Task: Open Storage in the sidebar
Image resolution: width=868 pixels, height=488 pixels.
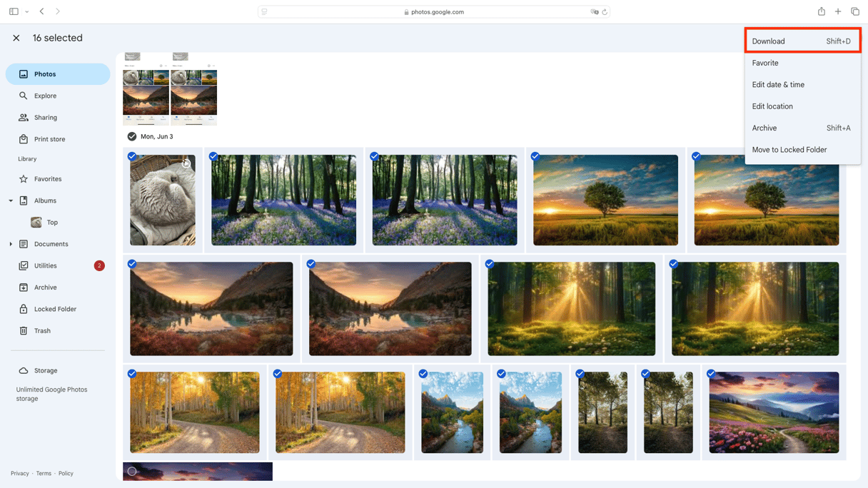Action: click(x=58, y=371)
